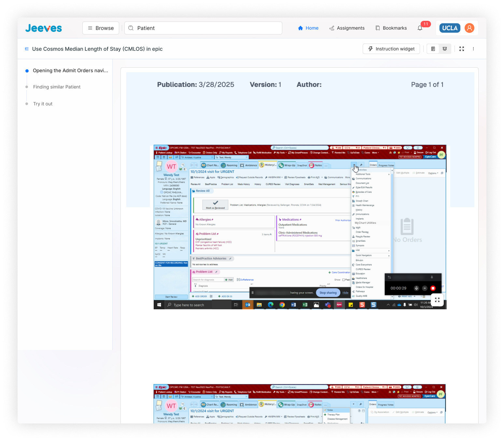The height and width of the screenshot is (441, 504).
Task: Switch to presentation view mode
Action: pos(445,49)
